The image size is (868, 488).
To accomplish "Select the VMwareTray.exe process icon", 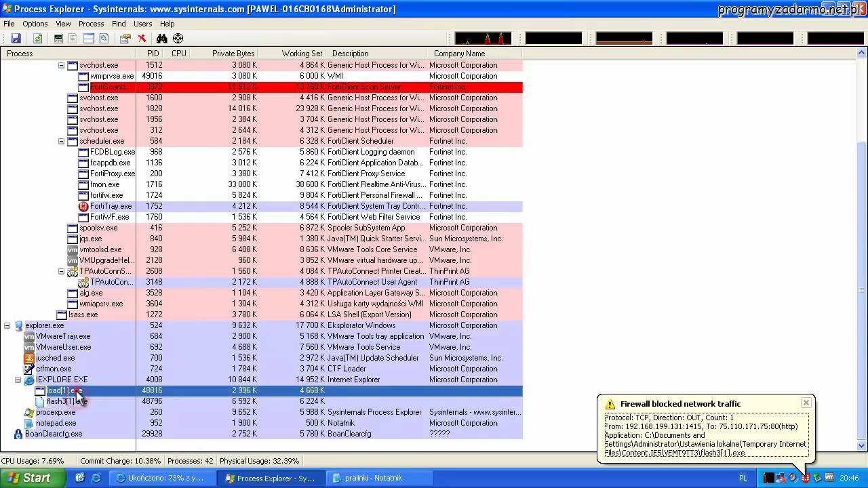I will [x=29, y=336].
